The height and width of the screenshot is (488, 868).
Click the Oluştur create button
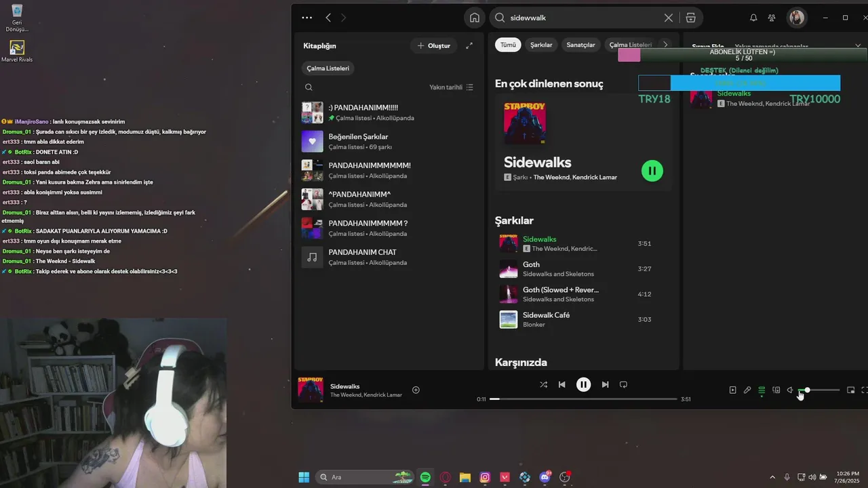[433, 45]
